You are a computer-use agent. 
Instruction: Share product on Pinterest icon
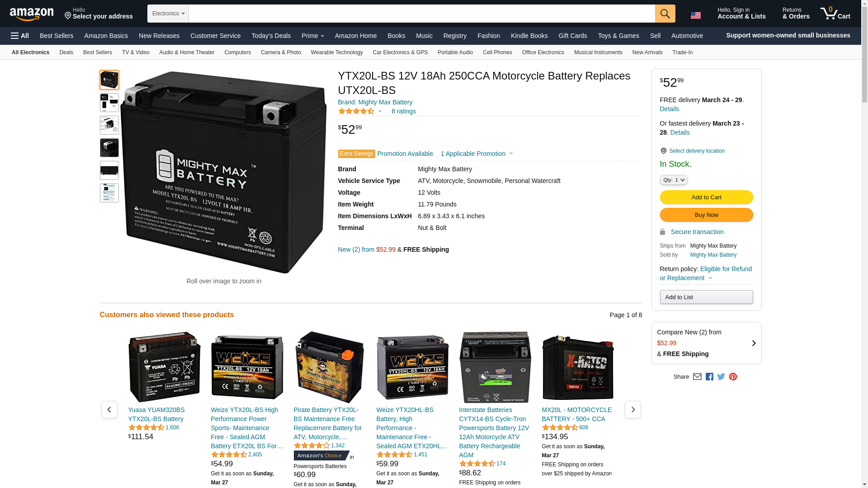pos(733,377)
